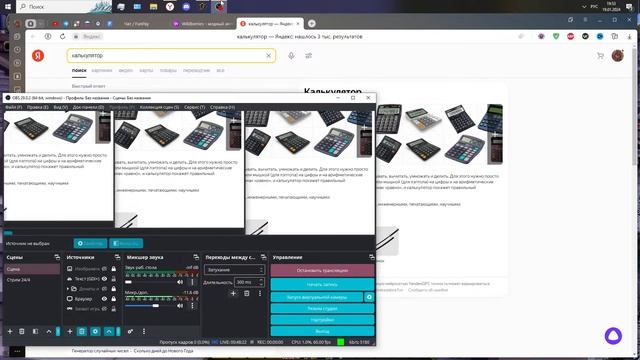
Task: Adjust the 300 ms duration spinner arrows
Action: (261, 282)
